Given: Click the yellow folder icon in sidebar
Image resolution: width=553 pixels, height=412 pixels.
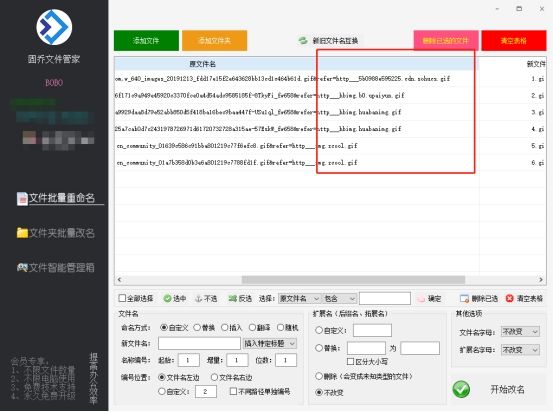Looking at the screenshot, I should pyautogui.click(x=22, y=233).
